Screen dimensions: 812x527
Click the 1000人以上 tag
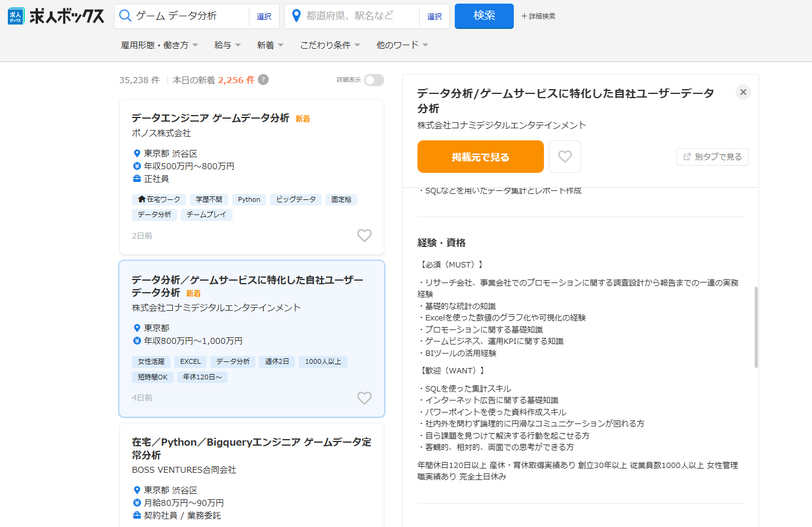(x=323, y=362)
